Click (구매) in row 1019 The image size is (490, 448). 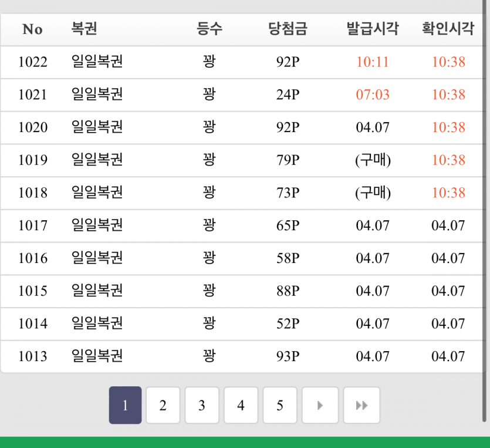tap(373, 160)
